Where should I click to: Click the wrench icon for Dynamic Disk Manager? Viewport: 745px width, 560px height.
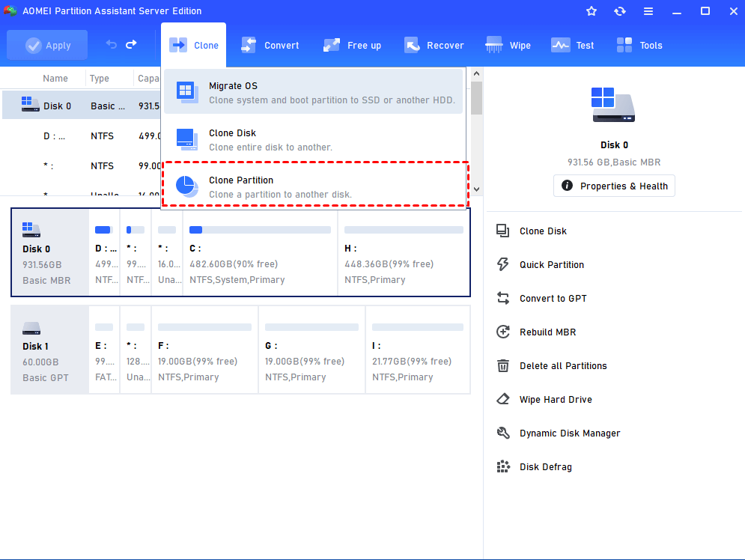502,433
